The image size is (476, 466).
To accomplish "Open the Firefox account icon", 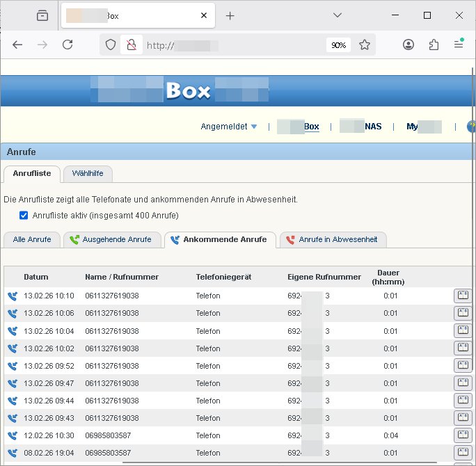I will pos(408,45).
